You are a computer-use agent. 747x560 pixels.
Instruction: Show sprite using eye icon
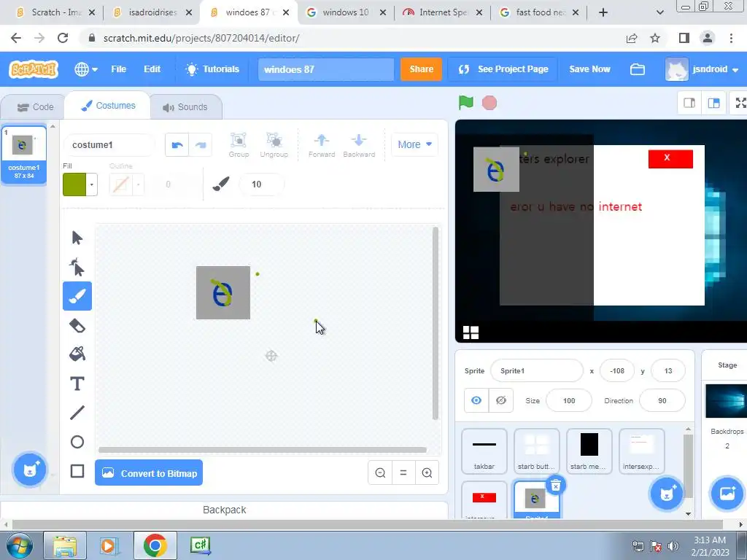point(476,400)
